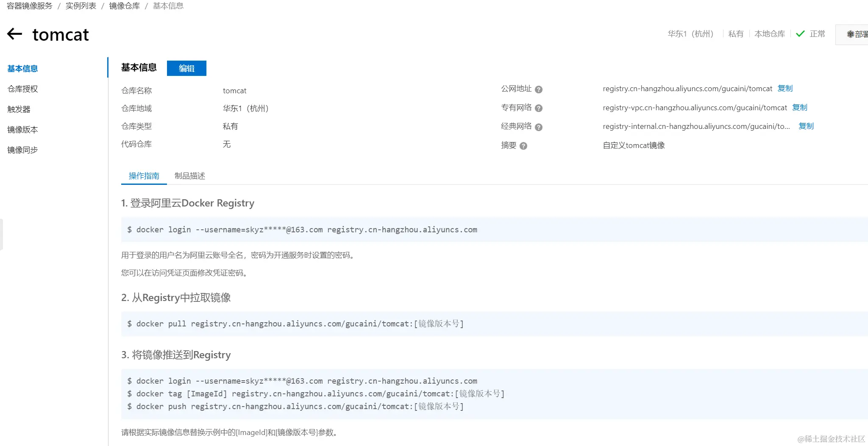868x446 pixels.
Task: Click the summary value 自定义tomcat镜像
Action: click(x=634, y=145)
